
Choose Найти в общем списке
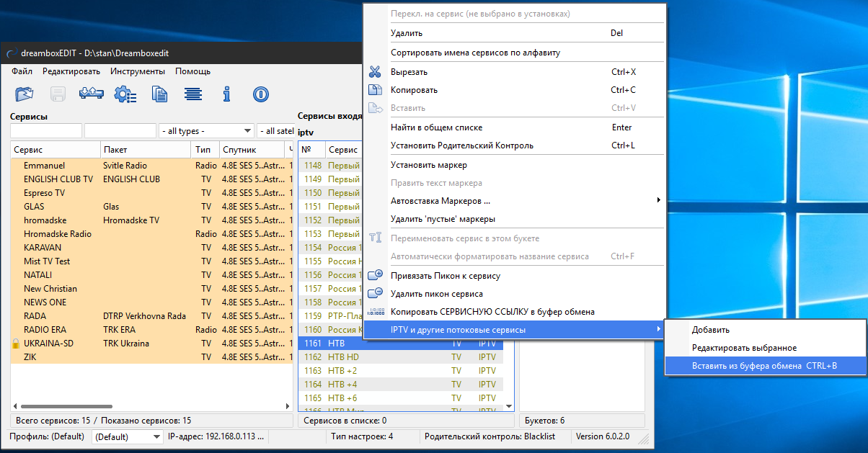515,127
